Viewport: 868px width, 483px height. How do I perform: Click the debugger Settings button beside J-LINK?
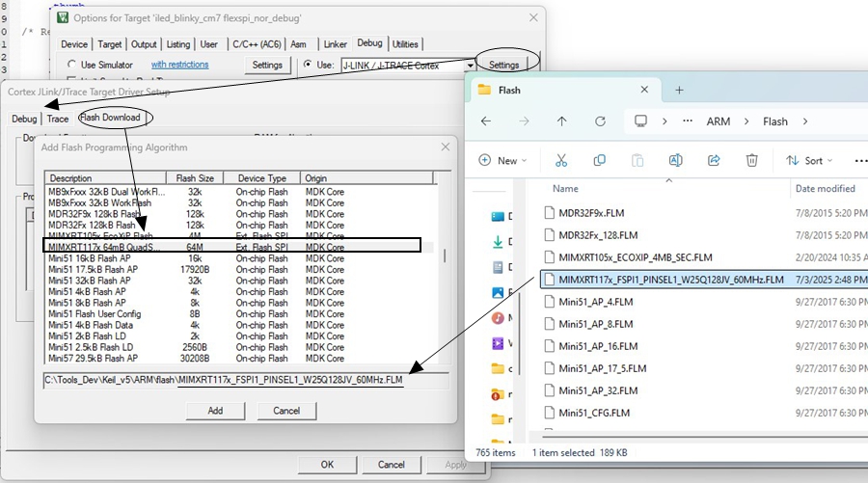pyautogui.click(x=503, y=65)
